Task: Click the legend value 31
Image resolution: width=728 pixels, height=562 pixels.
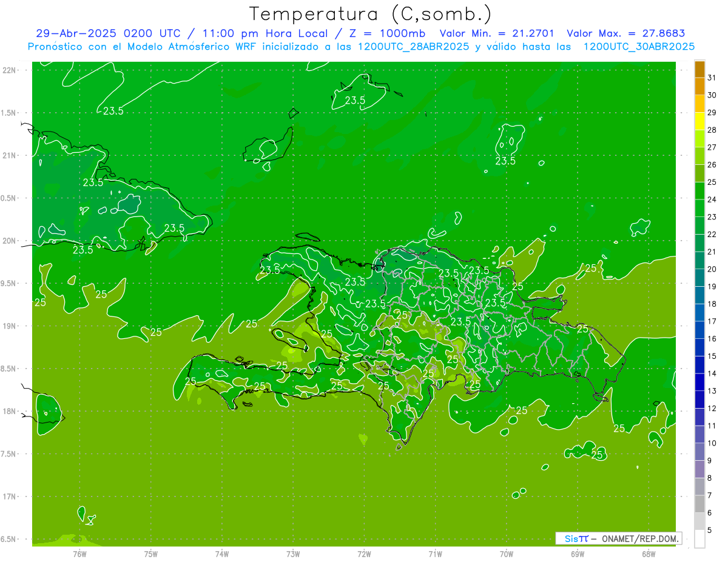Action: [712, 78]
